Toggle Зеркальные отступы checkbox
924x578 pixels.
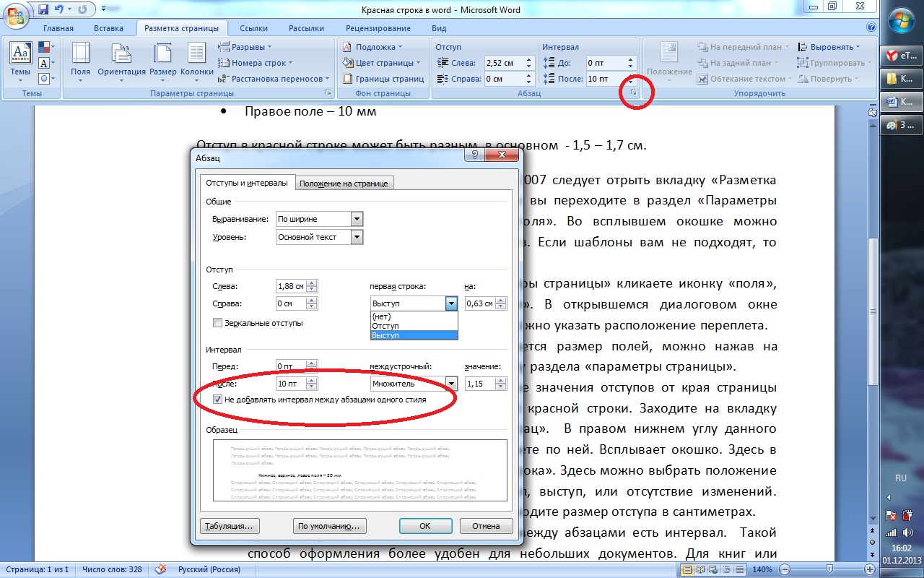(x=217, y=323)
